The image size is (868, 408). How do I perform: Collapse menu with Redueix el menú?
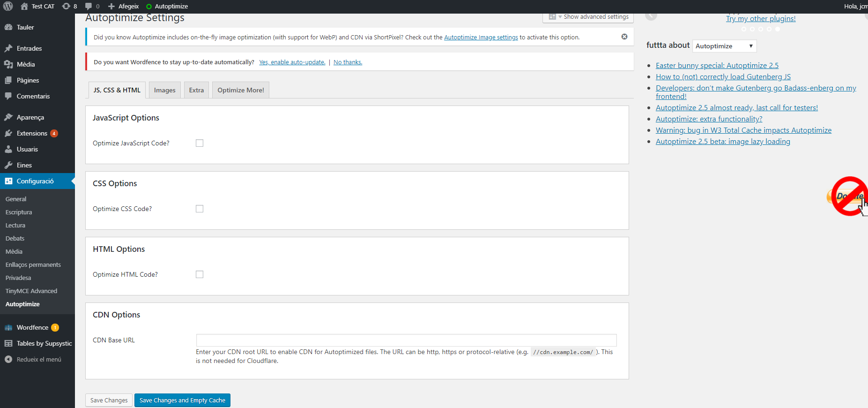[37, 359]
